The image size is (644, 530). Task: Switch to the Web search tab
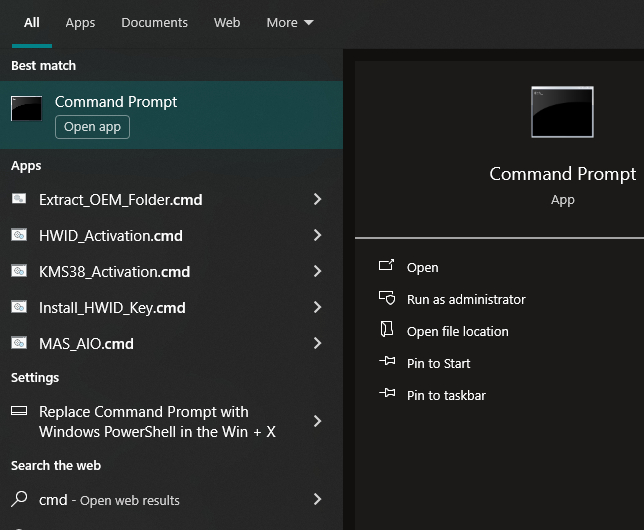point(227,23)
